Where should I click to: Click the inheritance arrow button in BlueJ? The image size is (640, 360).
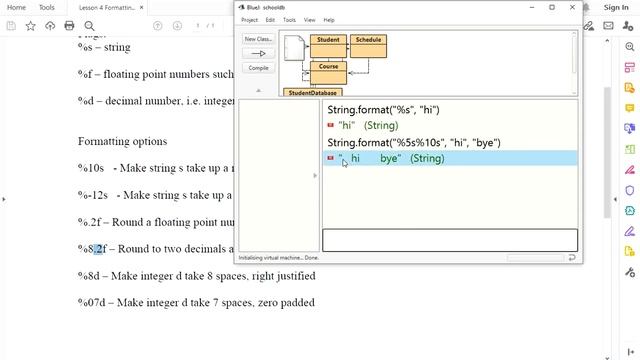(258, 53)
